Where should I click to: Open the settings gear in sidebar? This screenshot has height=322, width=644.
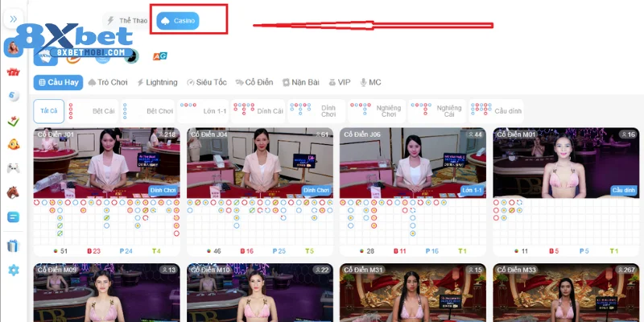tap(13, 270)
